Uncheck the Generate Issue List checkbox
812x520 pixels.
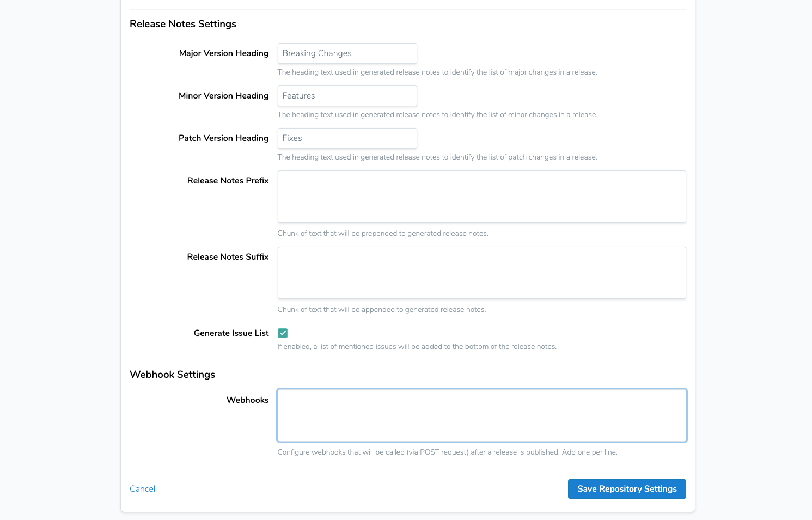pos(283,333)
